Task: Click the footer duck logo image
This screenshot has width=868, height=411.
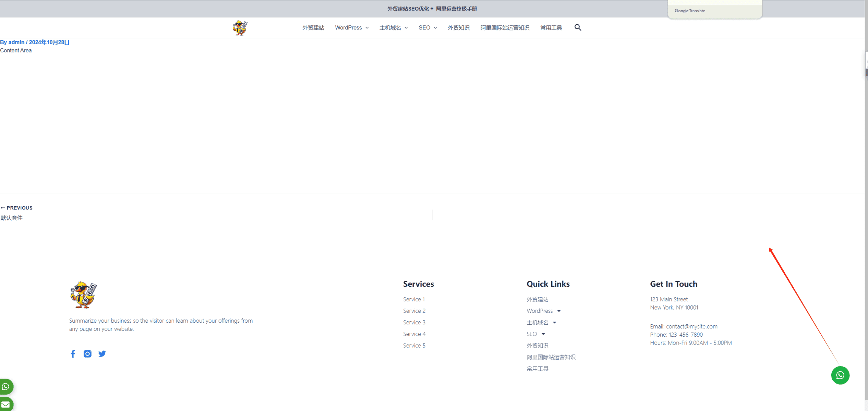Action: point(83,295)
